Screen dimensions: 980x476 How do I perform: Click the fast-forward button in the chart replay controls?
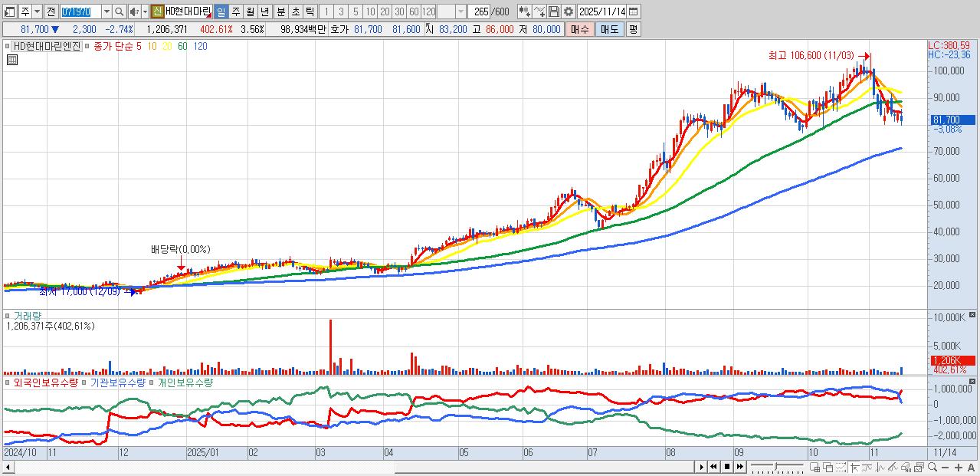click(x=740, y=467)
